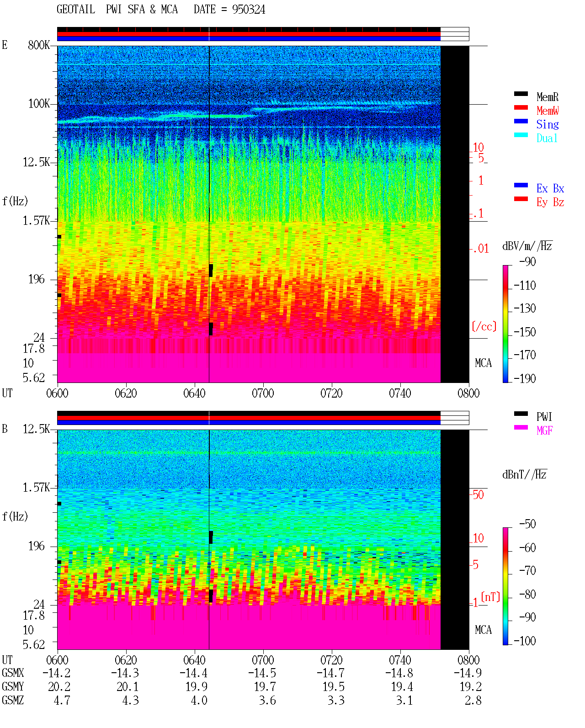Click the dBV/m electric field color scale bar
585x728 pixels.
(x=505, y=324)
